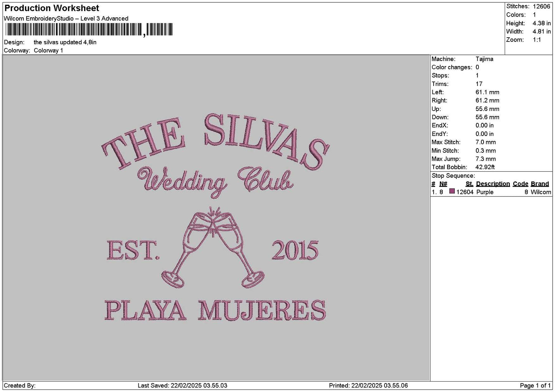The width and height of the screenshot is (555, 392).
Task: Click 'Wilcom EmbroideryStudio – Level 3 Advanced' text
Action: click(x=66, y=18)
